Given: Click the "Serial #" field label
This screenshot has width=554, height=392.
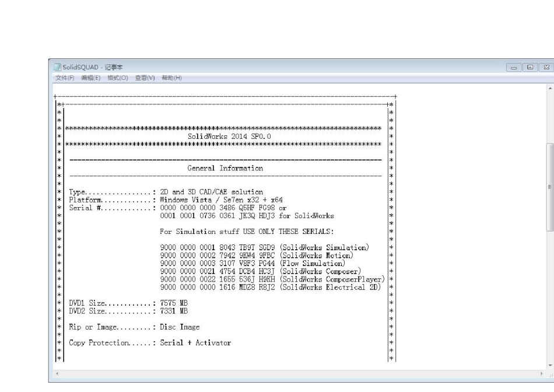Looking at the screenshot, I should (85, 208).
